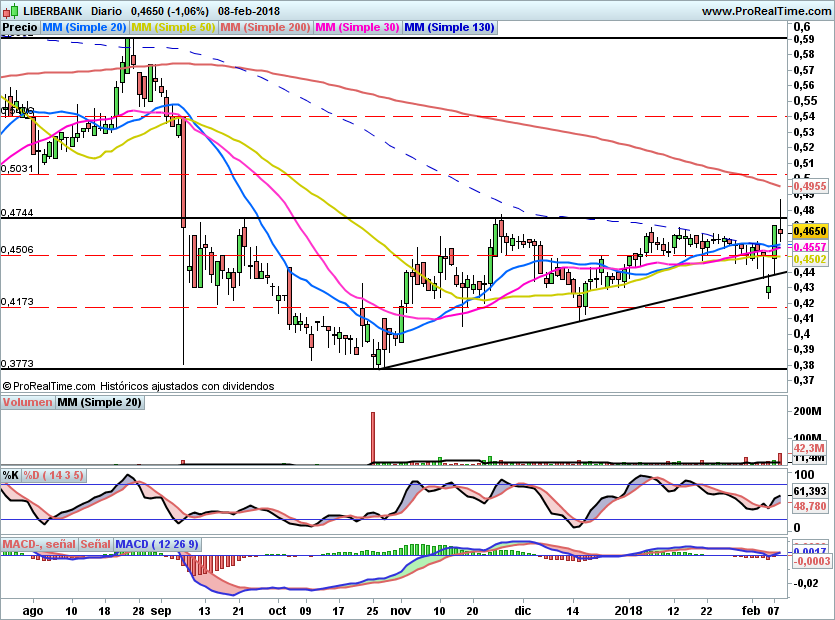Image resolution: width=835 pixels, height=620 pixels.
Task: Click the Señal label
Action: pos(96,544)
